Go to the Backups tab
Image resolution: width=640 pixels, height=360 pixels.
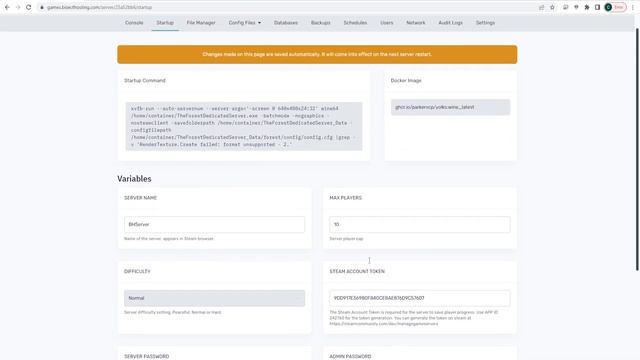click(321, 23)
